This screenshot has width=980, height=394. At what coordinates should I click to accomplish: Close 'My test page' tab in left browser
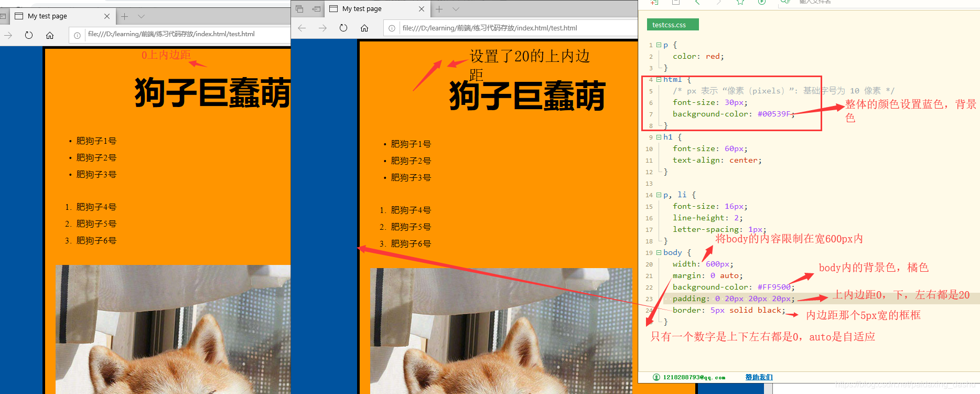click(x=107, y=16)
